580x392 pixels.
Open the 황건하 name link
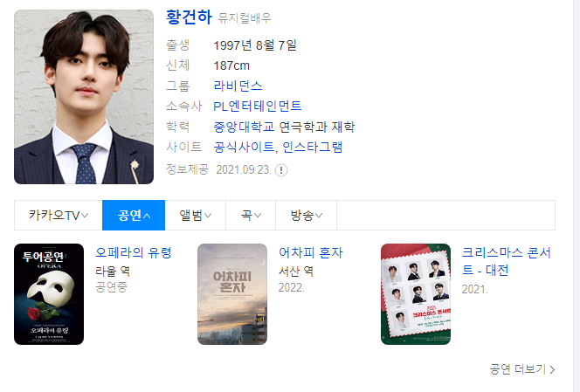189,17
